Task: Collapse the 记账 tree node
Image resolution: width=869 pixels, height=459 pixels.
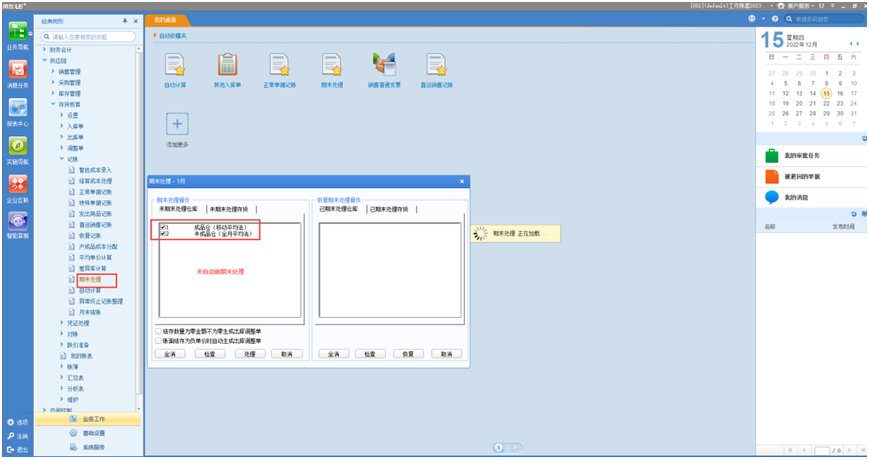Action: click(60, 158)
